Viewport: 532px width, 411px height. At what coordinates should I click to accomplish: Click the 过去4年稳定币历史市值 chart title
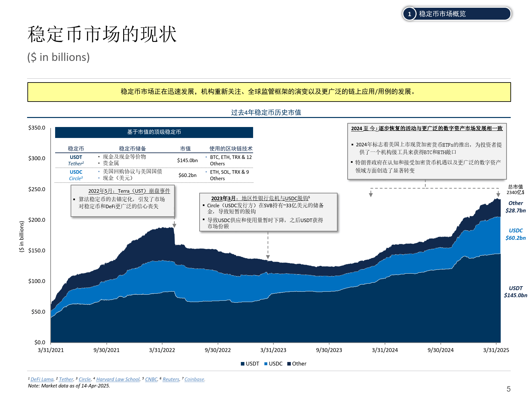(x=266, y=113)
